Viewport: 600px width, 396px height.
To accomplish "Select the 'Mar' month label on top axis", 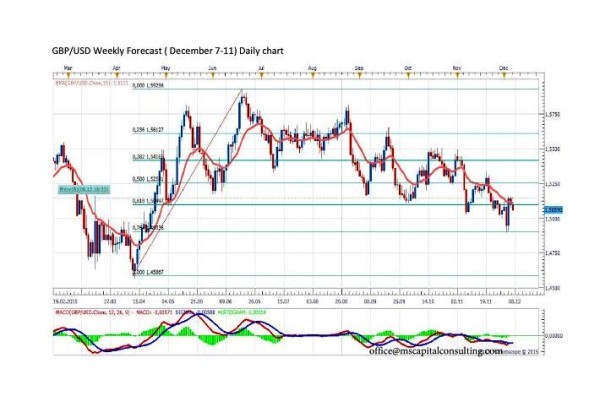I will pyautogui.click(x=68, y=68).
